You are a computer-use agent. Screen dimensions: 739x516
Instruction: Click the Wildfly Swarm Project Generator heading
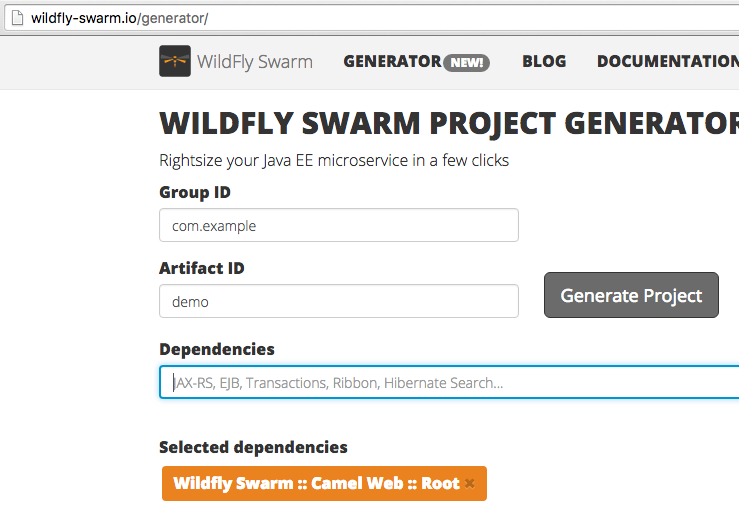pyautogui.click(x=449, y=123)
